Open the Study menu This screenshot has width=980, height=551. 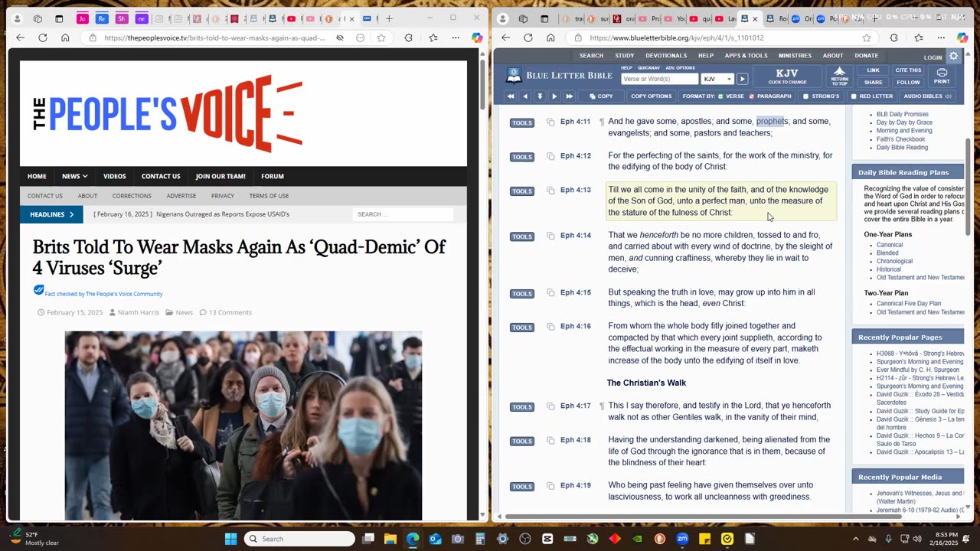pos(625,55)
